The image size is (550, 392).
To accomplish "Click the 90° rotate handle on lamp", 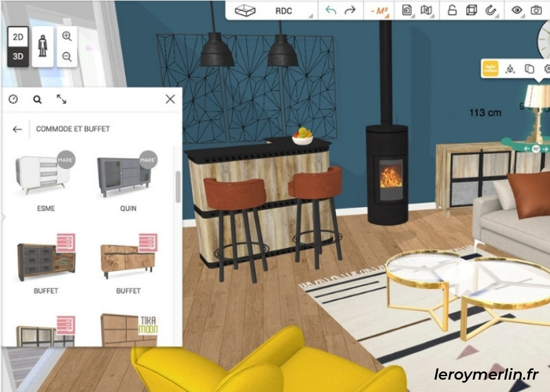I will pos(536,149).
